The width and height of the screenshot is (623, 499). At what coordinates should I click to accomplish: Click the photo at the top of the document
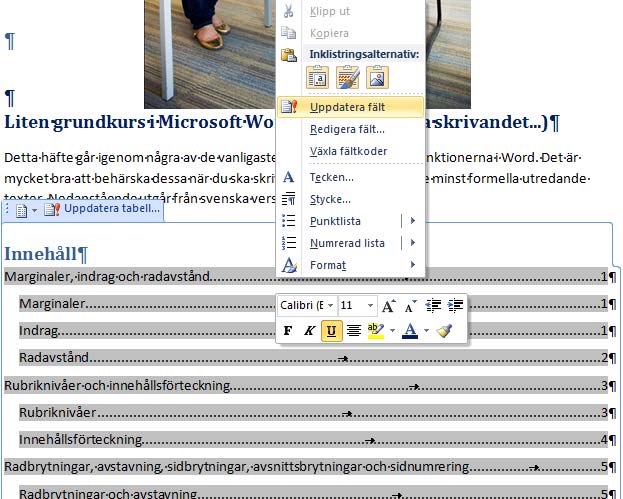click(x=210, y=54)
